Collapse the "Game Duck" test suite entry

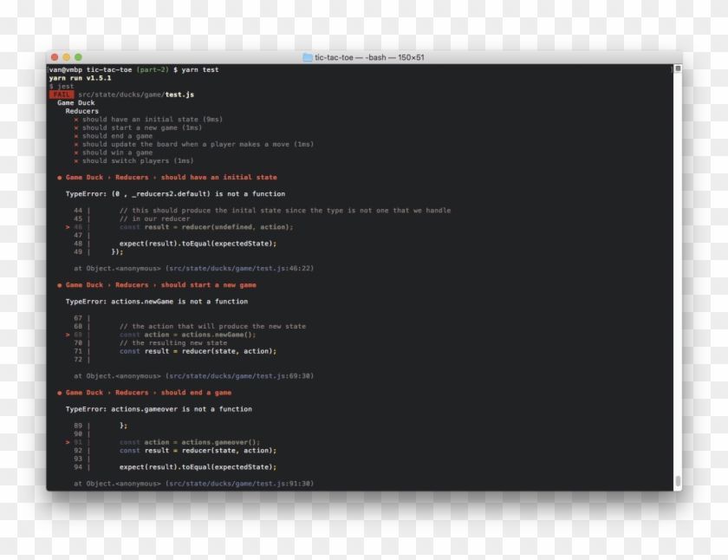tap(75, 102)
